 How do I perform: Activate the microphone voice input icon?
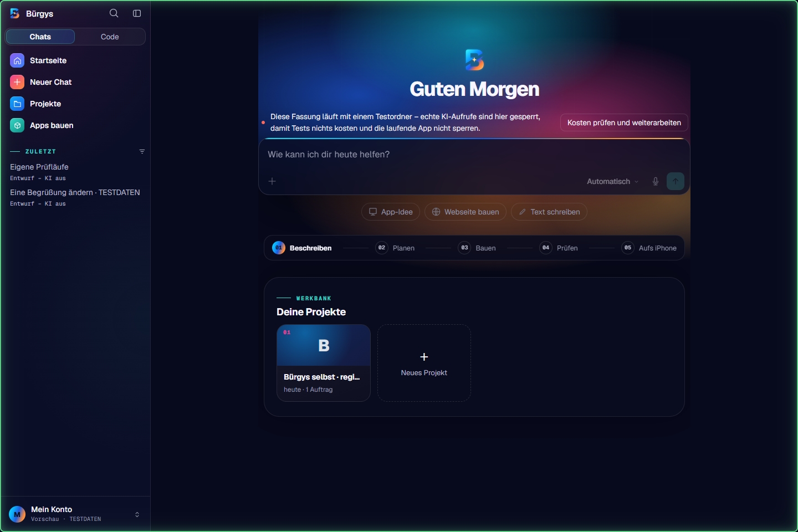point(656,181)
